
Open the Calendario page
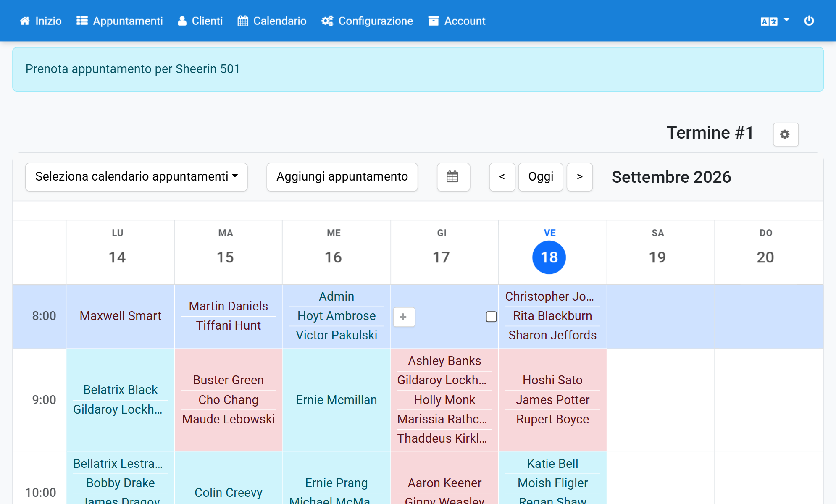pos(272,21)
